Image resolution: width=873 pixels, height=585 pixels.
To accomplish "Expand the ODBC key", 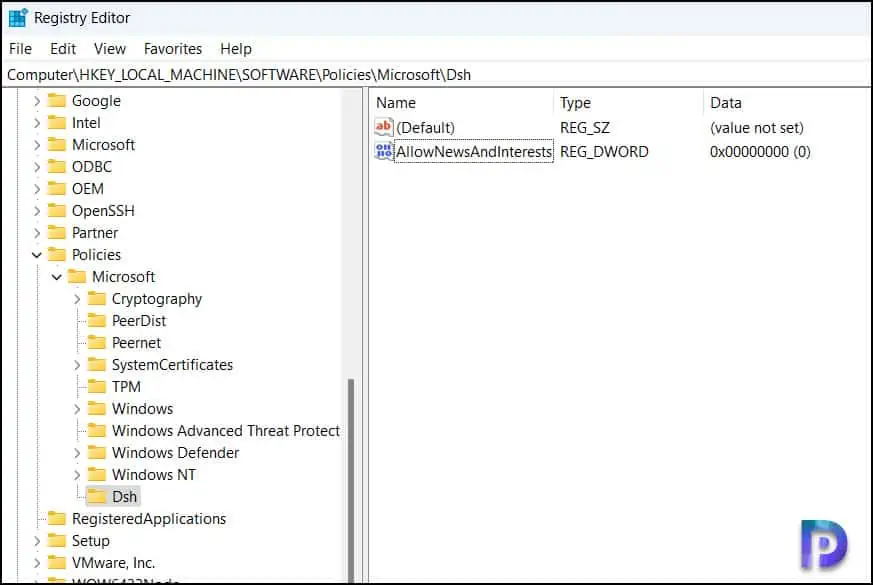I will [x=37, y=167].
